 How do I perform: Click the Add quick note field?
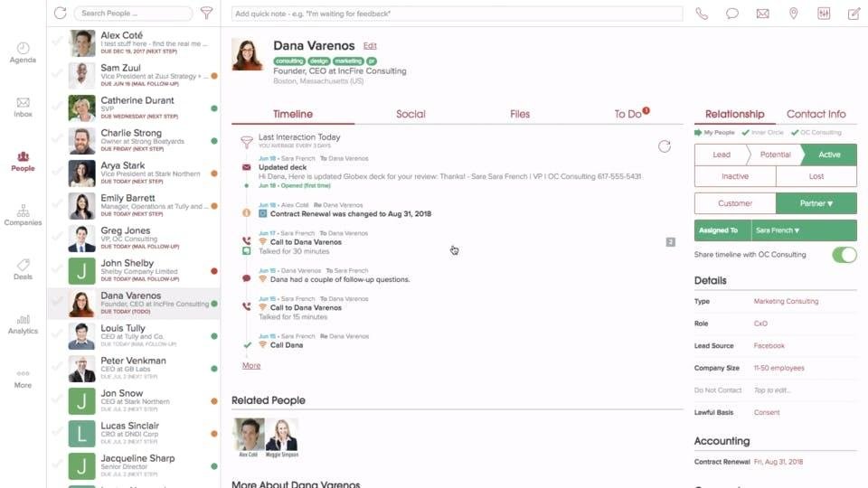coord(457,14)
